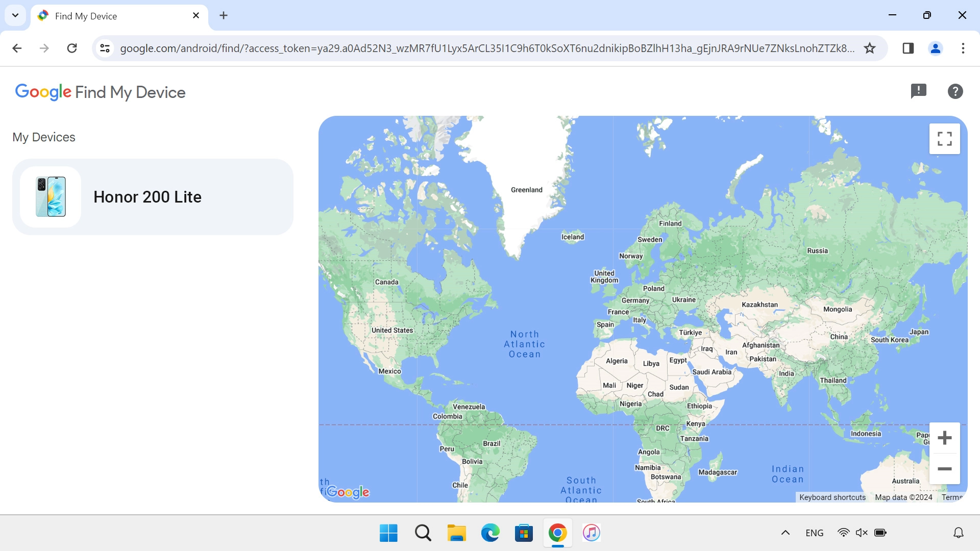Toggle fullscreen map view
This screenshot has width=980, height=551.
pos(944,139)
